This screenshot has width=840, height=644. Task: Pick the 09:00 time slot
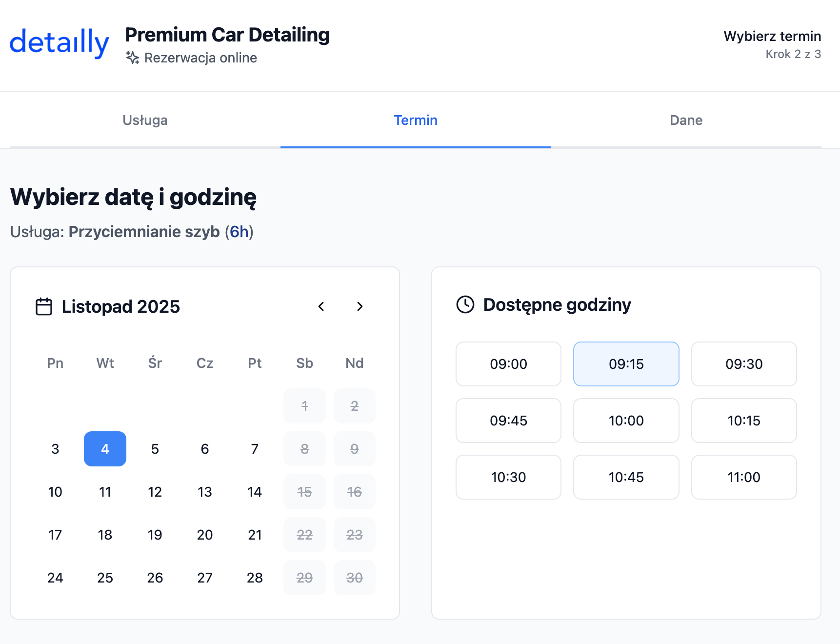click(x=508, y=364)
